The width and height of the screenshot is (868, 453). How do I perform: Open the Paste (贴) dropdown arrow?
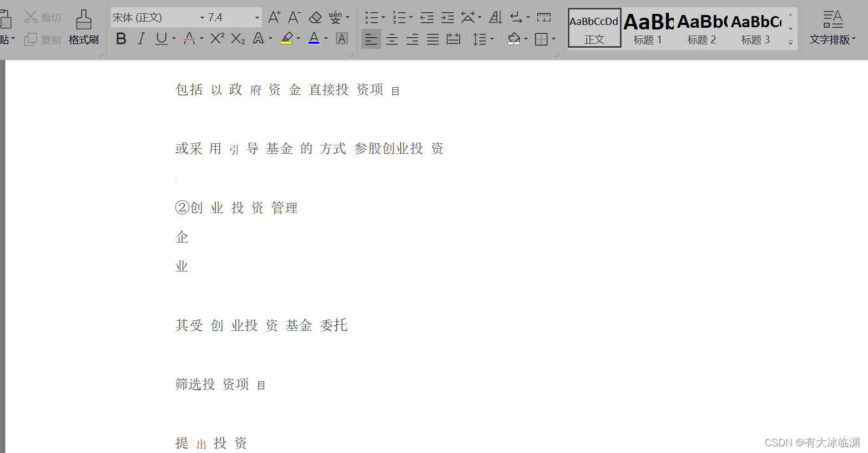pos(13,39)
